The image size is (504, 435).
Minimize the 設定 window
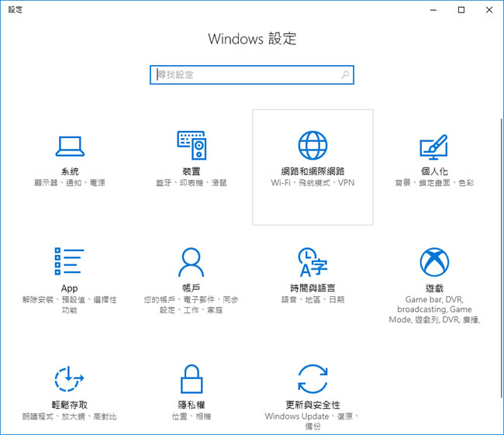(x=433, y=10)
